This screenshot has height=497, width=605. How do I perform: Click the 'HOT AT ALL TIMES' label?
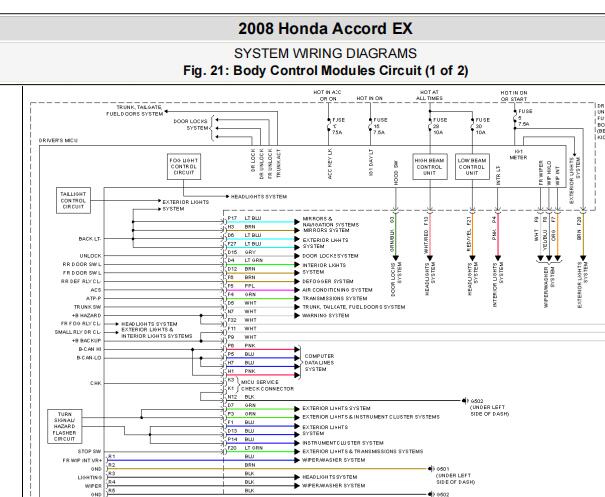click(x=429, y=95)
